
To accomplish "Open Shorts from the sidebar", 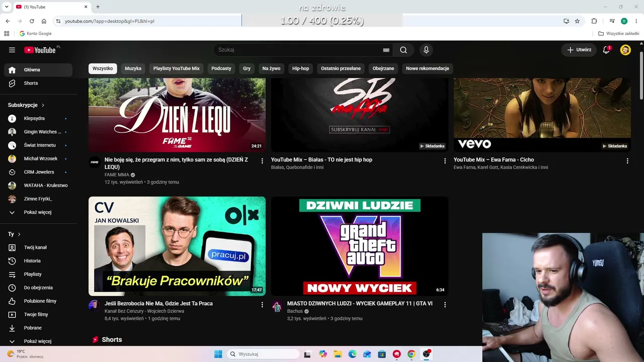I will 38,83.
